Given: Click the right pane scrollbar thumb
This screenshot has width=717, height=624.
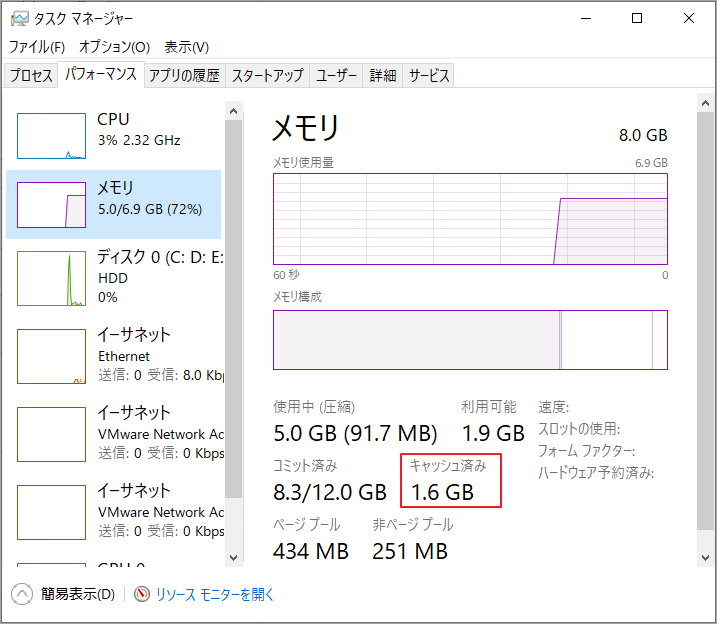Looking at the screenshot, I should pyautogui.click(x=706, y=321).
